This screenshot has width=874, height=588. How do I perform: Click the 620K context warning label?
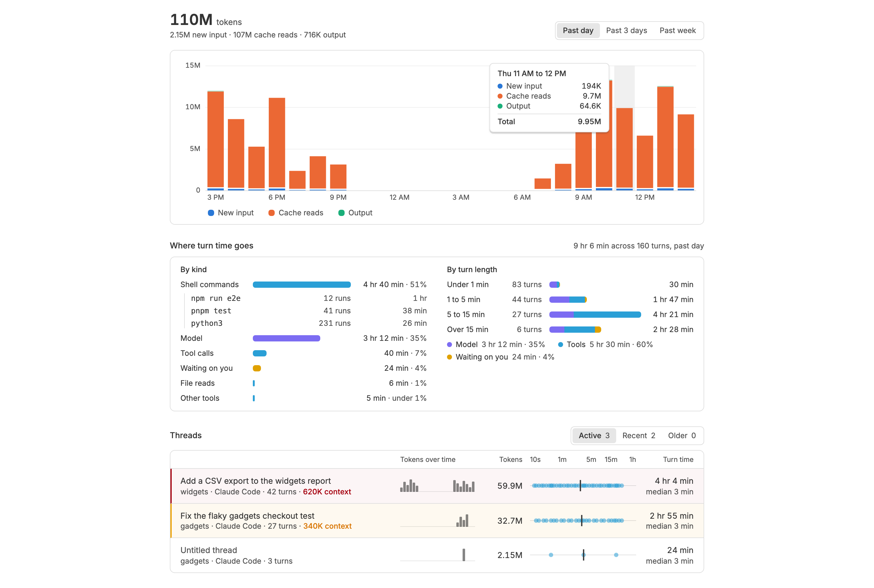(x=327, y=492)
